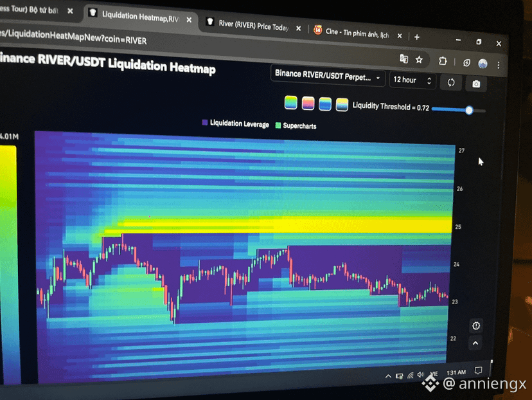Image resolution: width=532 pixels, height=400 pixels.
Task: Open the notification center icon
Action: click(x=478, y=370)
